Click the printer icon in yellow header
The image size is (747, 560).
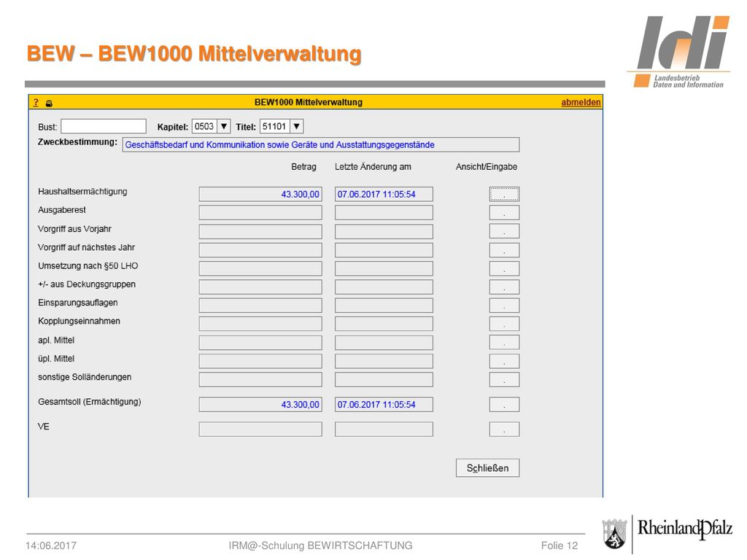(49, 103)
